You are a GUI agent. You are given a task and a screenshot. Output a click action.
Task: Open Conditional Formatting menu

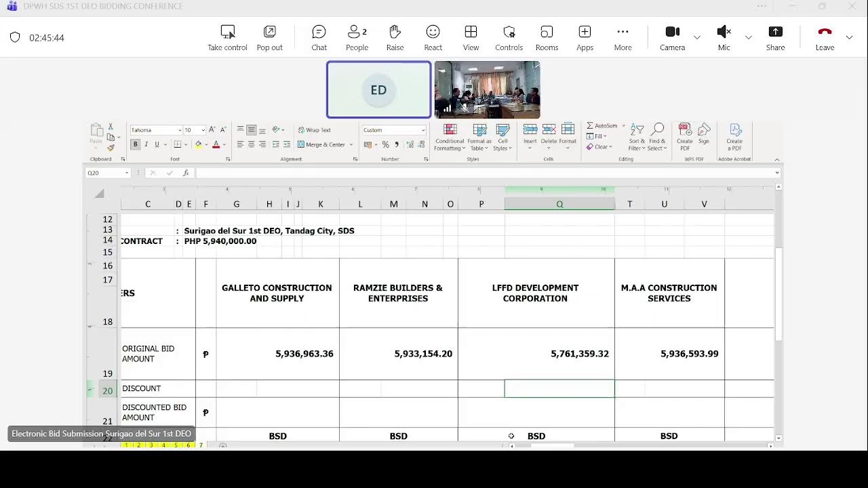pos(450,137)
